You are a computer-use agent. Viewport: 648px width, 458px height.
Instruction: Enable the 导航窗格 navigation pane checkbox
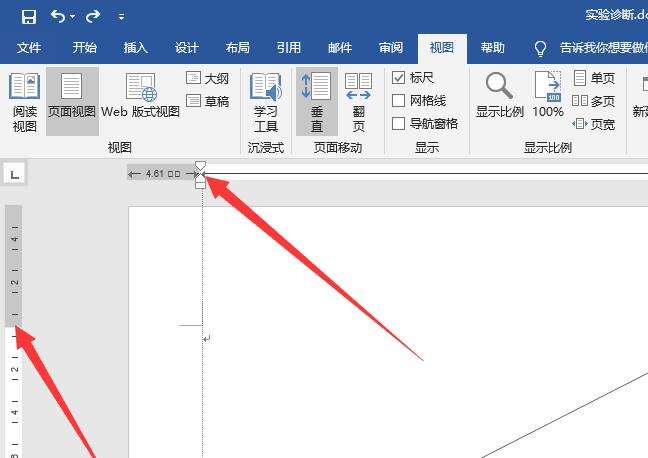(398, 124)
